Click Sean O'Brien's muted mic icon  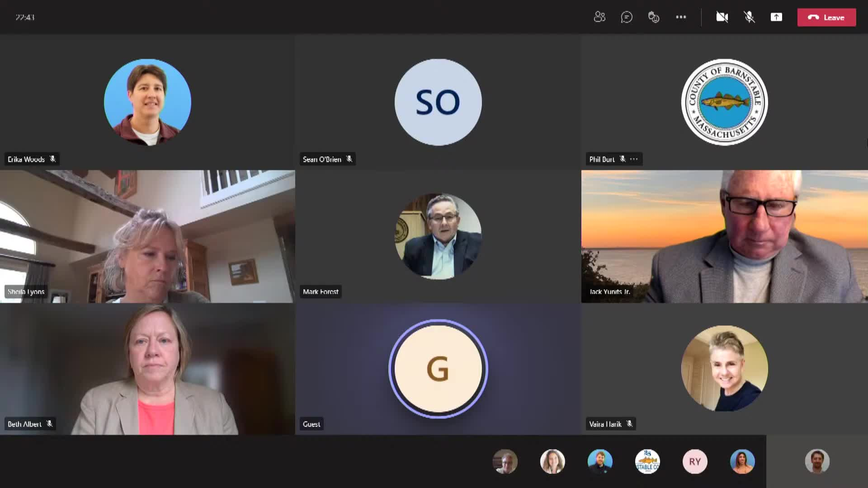coord(349,159)
